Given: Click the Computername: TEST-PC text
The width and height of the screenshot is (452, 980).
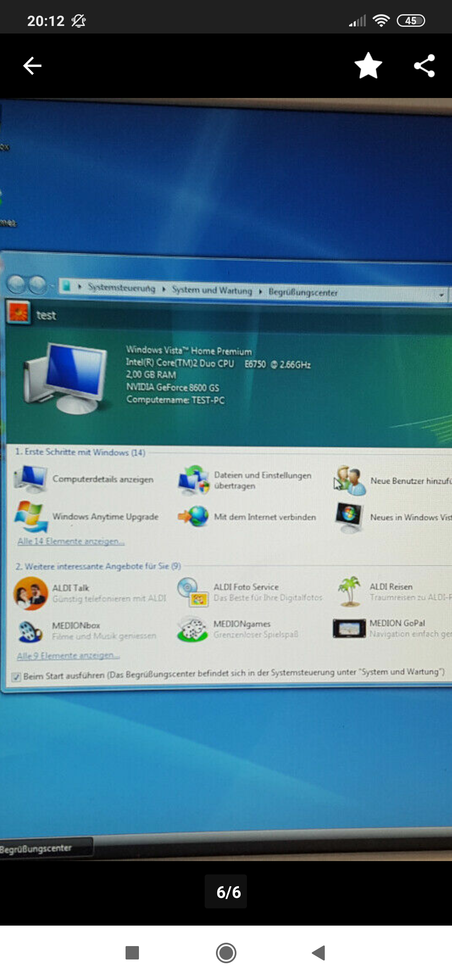Looking at the screenshot, I should [175, 400].
